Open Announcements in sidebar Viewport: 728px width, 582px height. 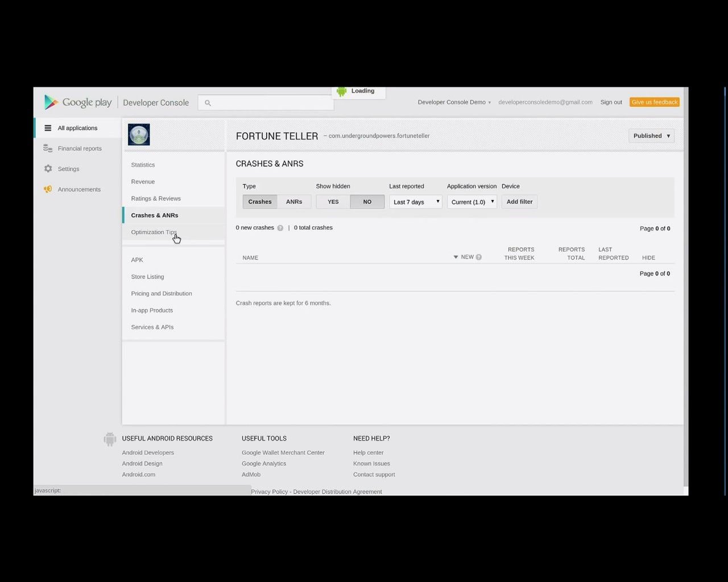point(79,189)
